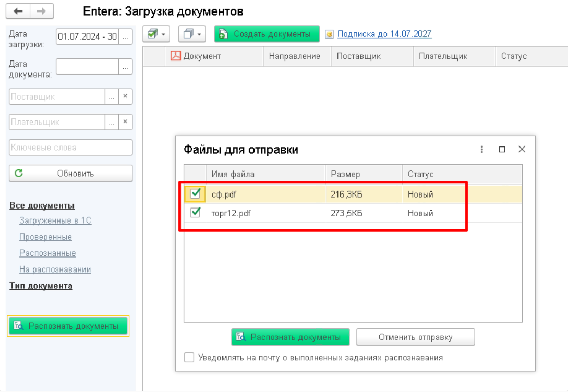This screenshot has height=392, width=568.
Task: Click the Плательщик filter field
Action: pos(57,122)
